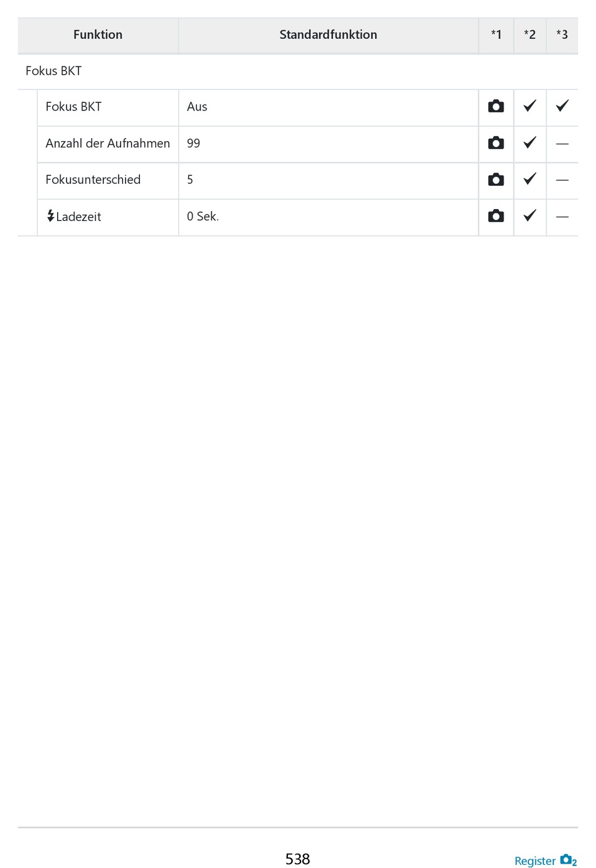Image resolution: width=596 pixels, height=868 pixels.
Task: Click page number 538
Action: coord(297,859)
